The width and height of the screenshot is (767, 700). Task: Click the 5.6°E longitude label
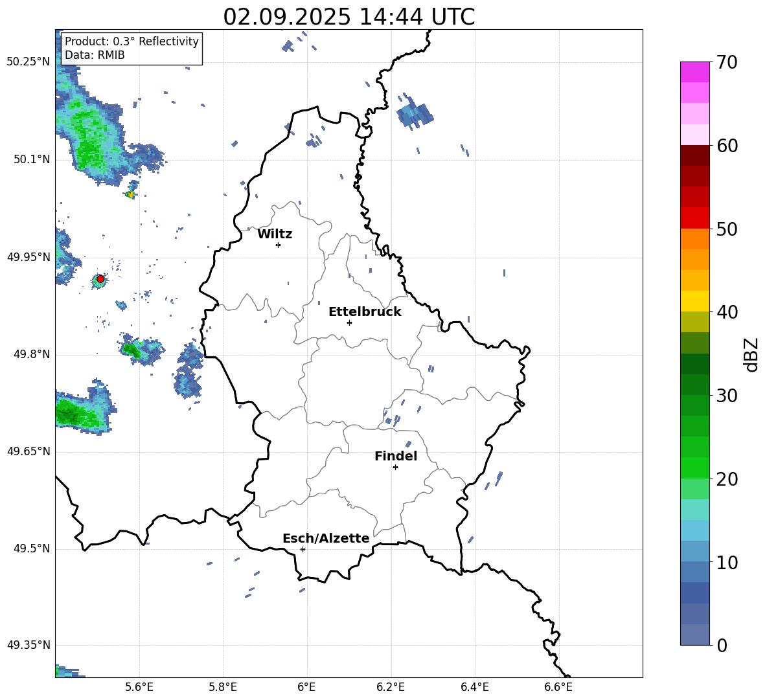click(139, 687)
